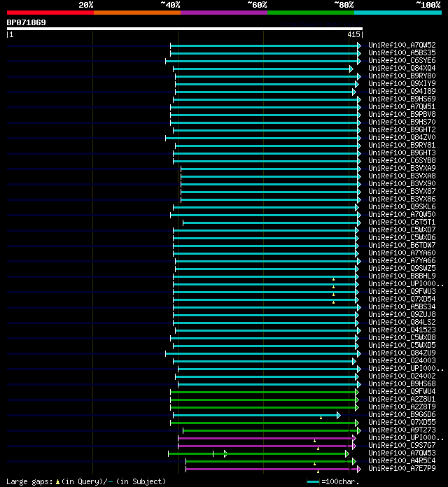
Task: Open hit UniRef100_Q84ZV0
Action: tap(402, 138)
